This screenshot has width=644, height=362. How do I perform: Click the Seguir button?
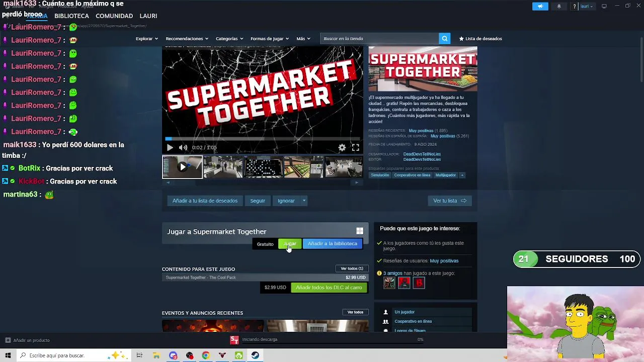point(258,201)
